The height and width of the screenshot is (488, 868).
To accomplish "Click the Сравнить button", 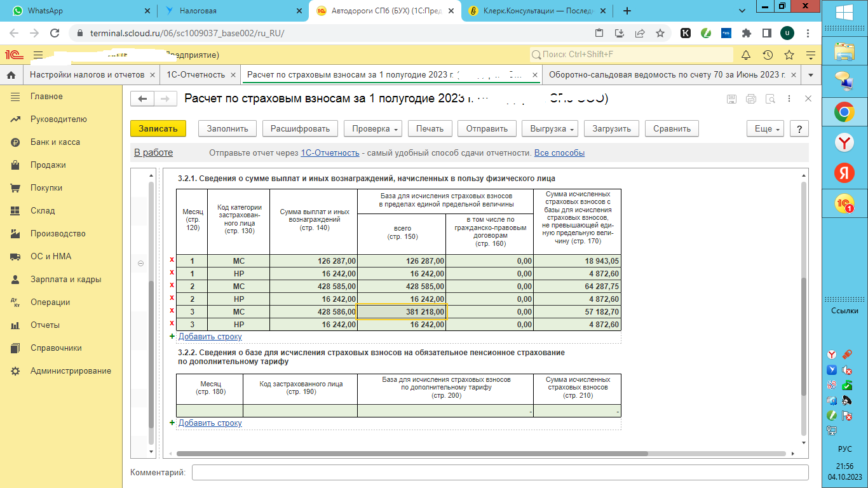I will [x=672, y=128].
